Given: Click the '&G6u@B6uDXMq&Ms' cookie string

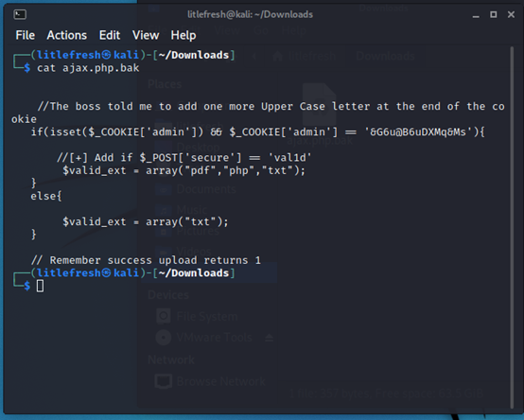Looking at the screenshot, I should tap(418, 132).
